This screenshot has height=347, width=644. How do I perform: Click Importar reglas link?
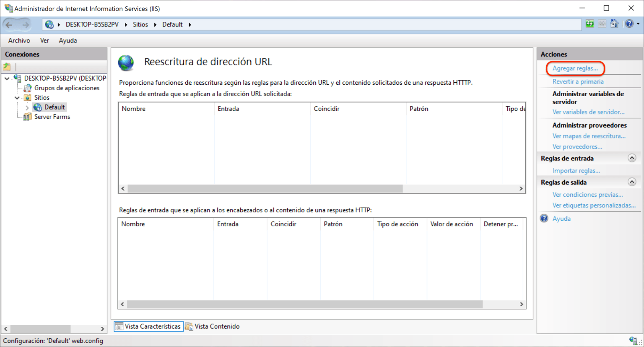(x=576, y=171)
